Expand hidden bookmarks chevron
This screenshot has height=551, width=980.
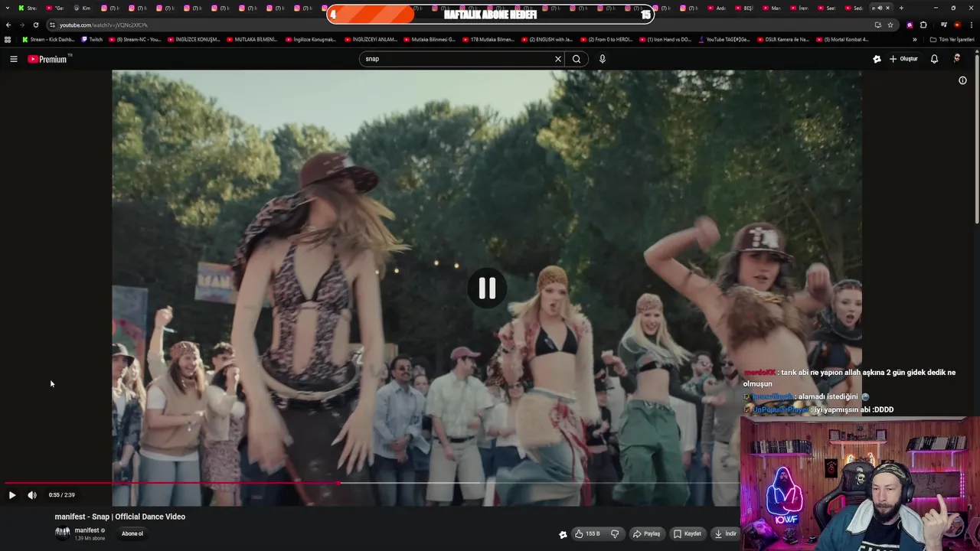[914, 39]
